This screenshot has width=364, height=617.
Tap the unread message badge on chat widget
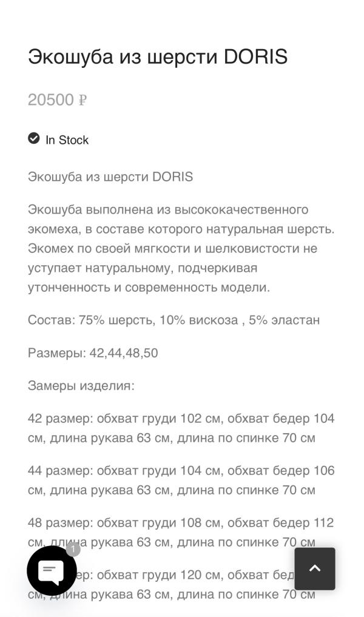(x=72, y=550)
